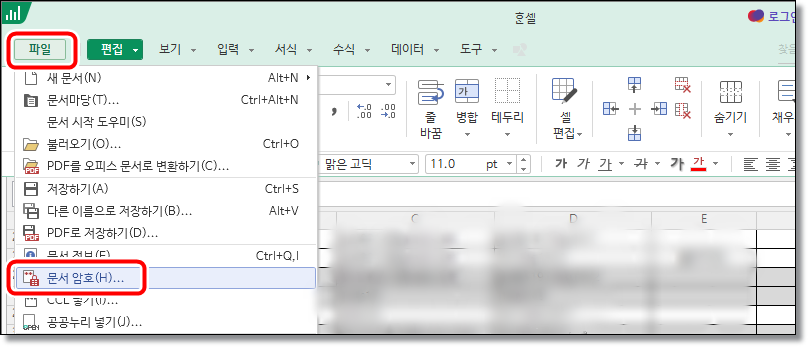Screen dimensions: 808x362
Task: Open the 파일 menu
Action: [41, 50]
